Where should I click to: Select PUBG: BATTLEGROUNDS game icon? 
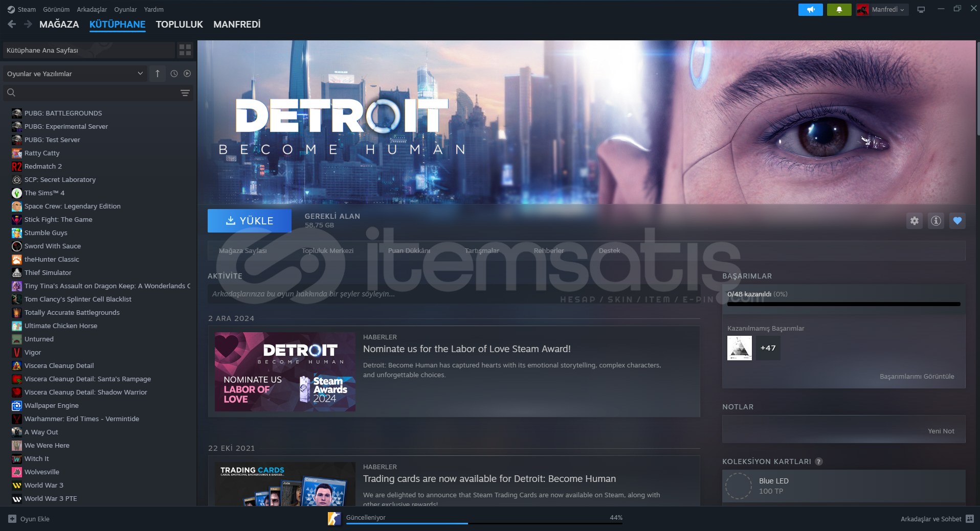(x=17, y=113)
